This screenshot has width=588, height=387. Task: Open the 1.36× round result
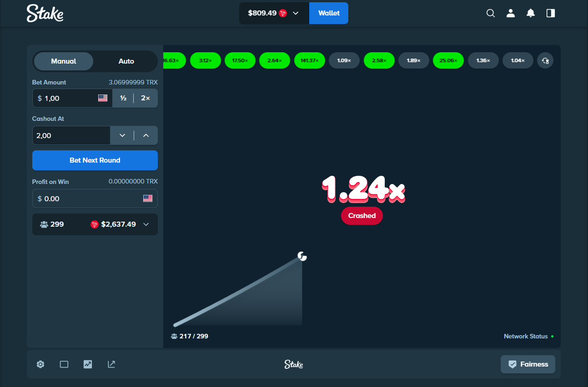click(483, 60)
